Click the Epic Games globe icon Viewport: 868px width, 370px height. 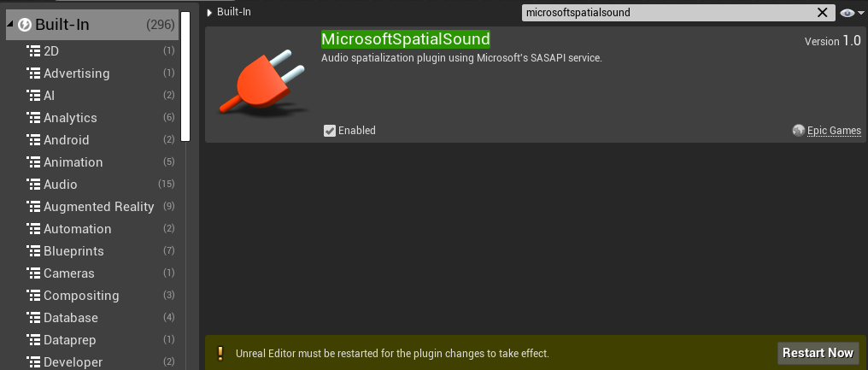799,131
